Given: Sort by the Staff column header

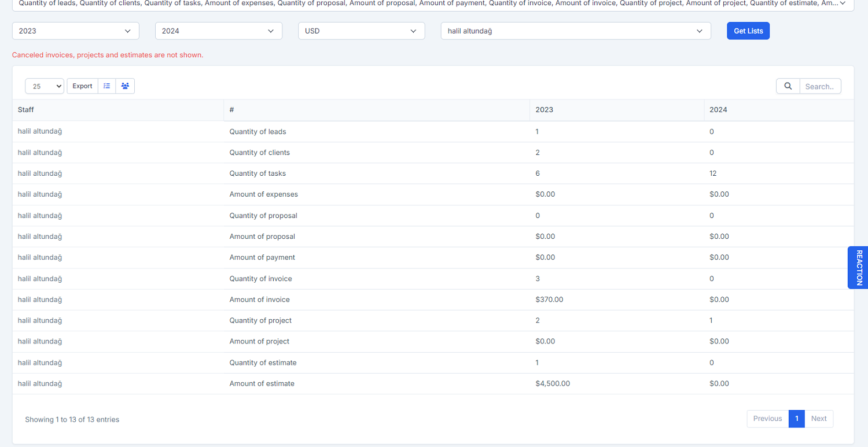Looking at the screenshot, I should (118, 110).
